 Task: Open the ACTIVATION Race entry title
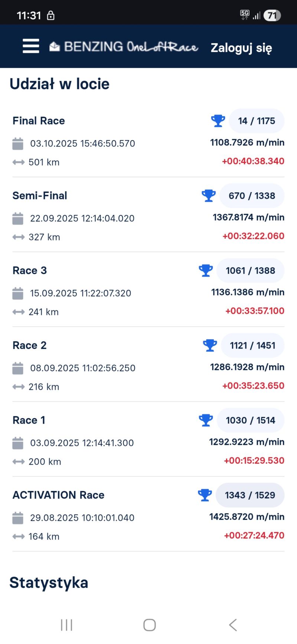[58, 495]
